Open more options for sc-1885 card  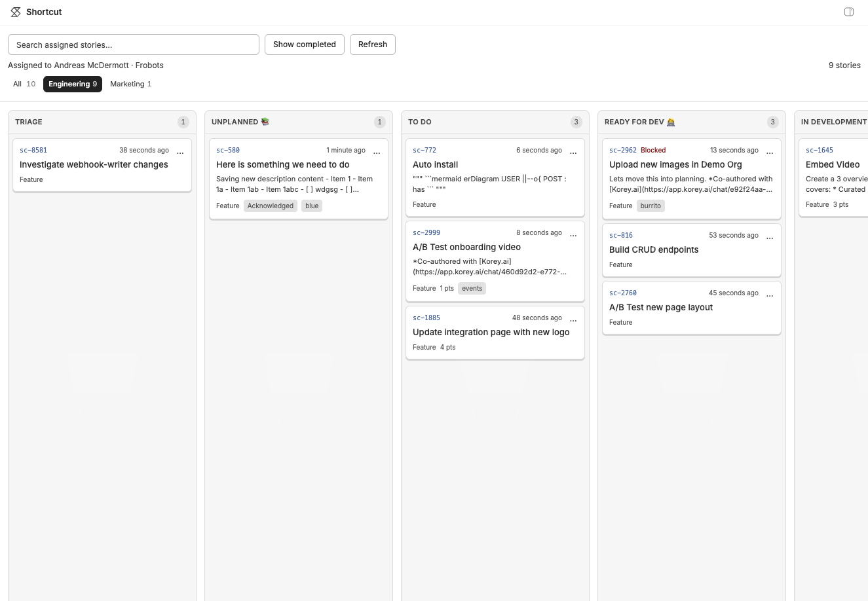(x=573, y=319)
